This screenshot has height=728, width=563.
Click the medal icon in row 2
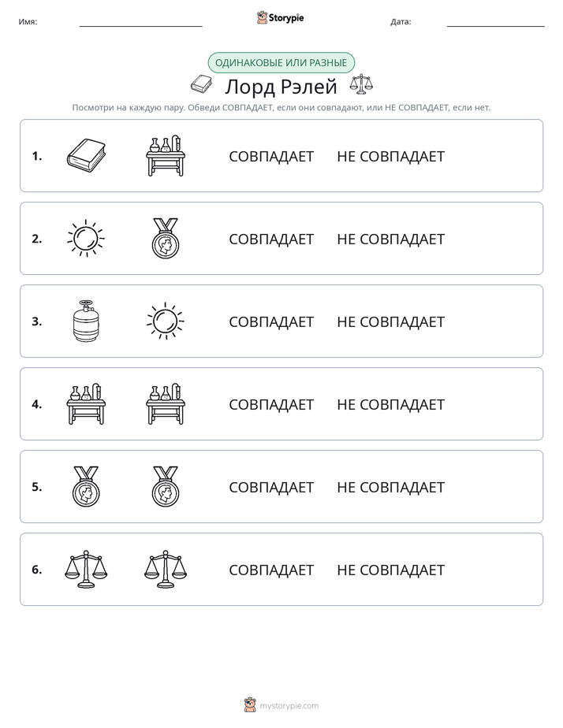coord(166,238)
